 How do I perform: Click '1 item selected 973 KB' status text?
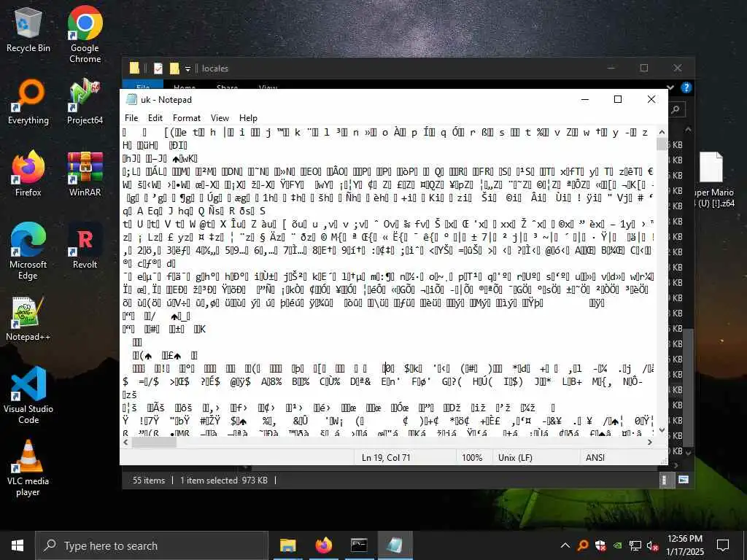click(224, 480)
